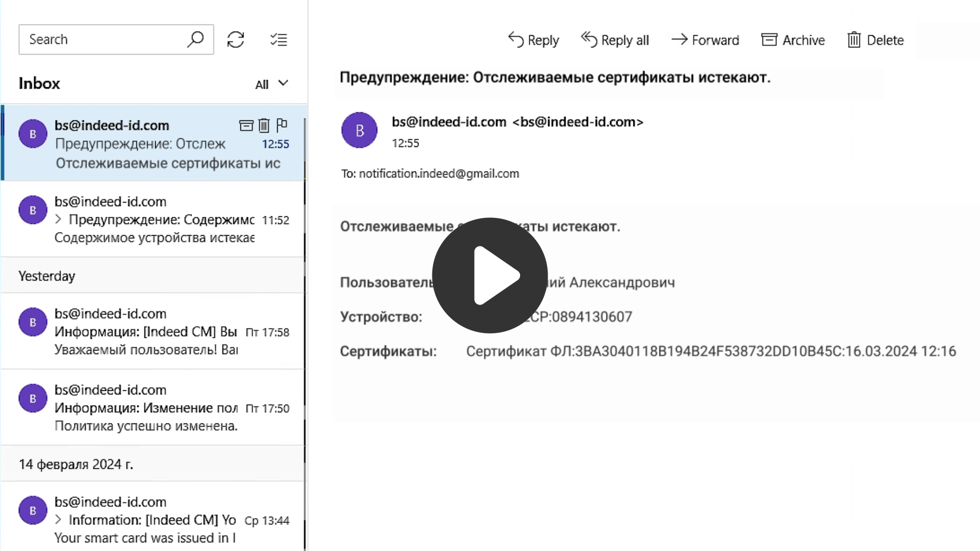Expand the Ср 13:44 Information conversation chevron
This screenshot has width=980, height=551.
coord(58,520)
